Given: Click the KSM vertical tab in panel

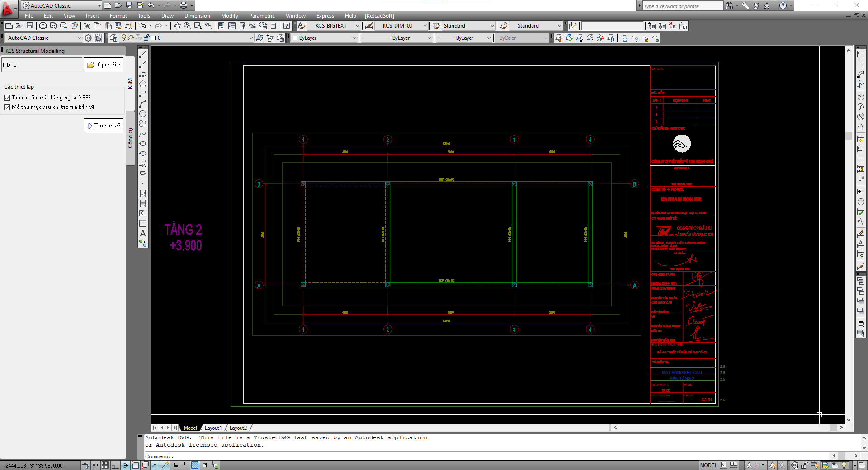Looking at the screenshot, I should tap(130, 84).
